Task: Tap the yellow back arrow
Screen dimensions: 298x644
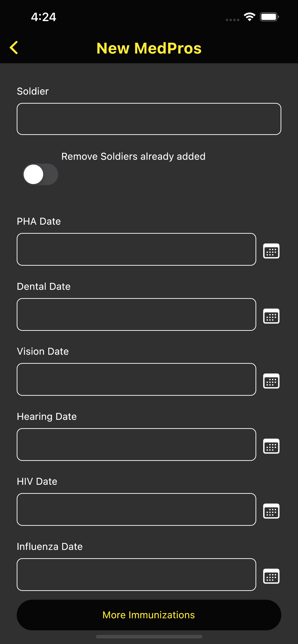Action: 14,48
